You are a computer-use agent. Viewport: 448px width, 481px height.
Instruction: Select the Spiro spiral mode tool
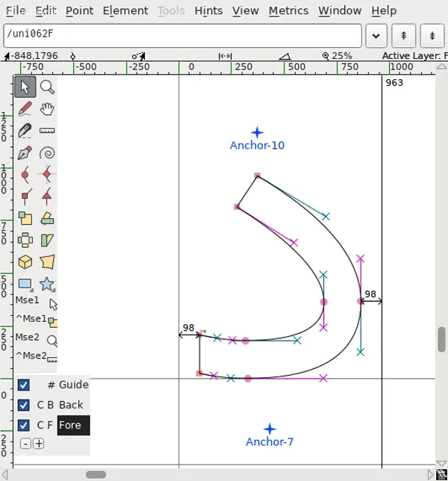point(47,153)
